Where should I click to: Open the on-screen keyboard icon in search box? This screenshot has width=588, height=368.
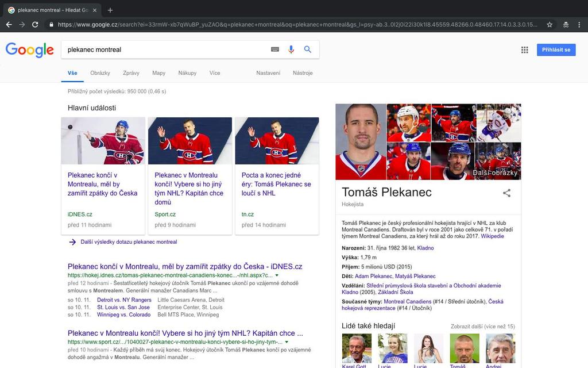275,49
